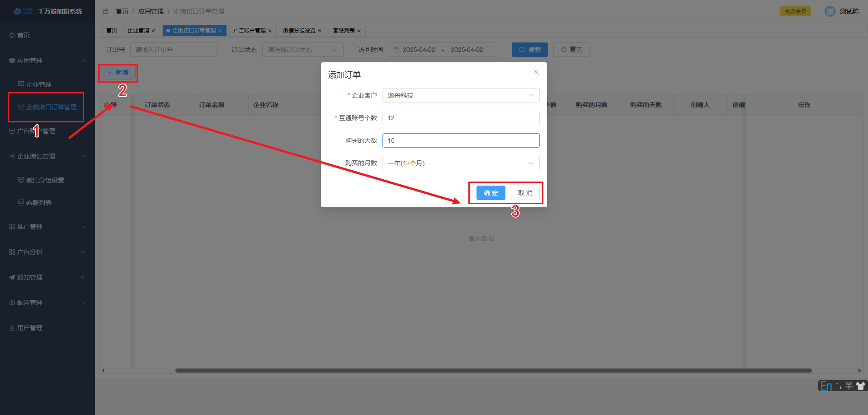Open the 订单状态 filter dropdown

point(302,50)
